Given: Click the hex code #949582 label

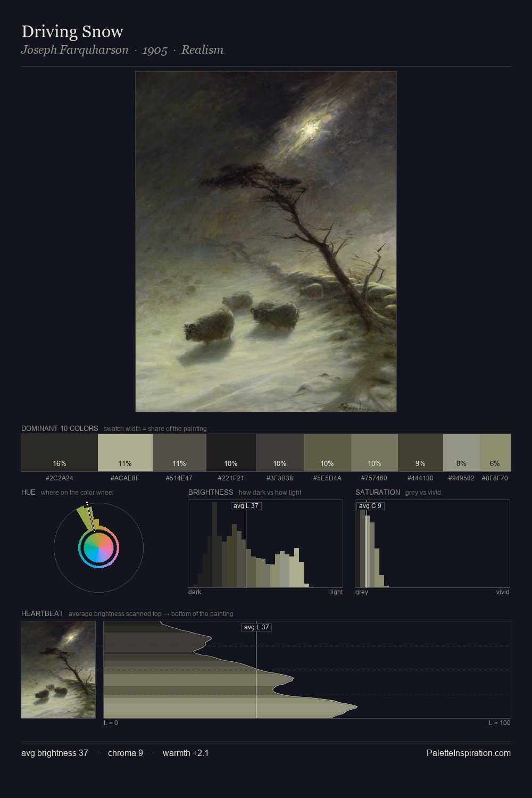Looking at the screenshot, I should pyautogui.click(x=461, y=478).
